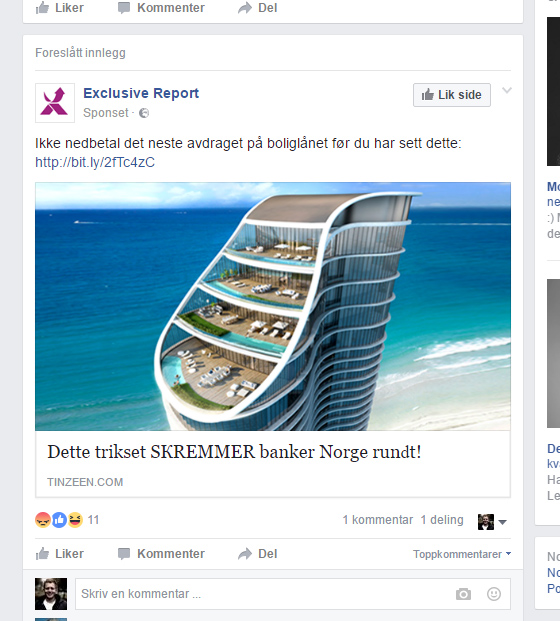Open post options chevron beside Lik side
Image resolution: width=560 pixels, height=621 pixels.
tap(507, 91)
